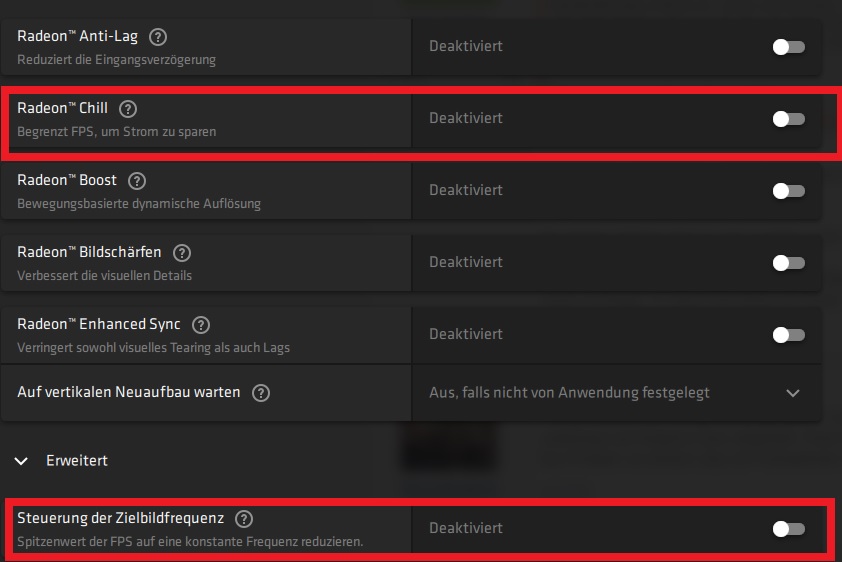Click the 'Steuerung der Zielbildfrequenz' title
This screenshot has width=842, height=562.
pyautogui.click(x=120, y=519)
